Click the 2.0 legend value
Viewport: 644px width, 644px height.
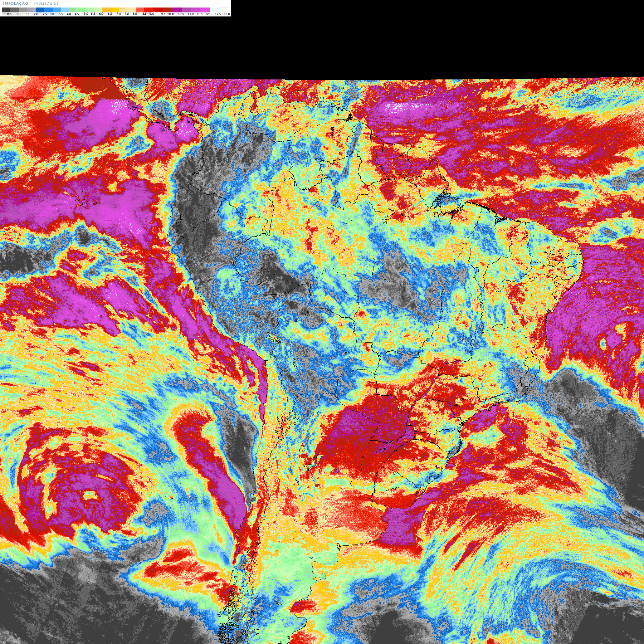pyautogui.click(x=36, y=14)
